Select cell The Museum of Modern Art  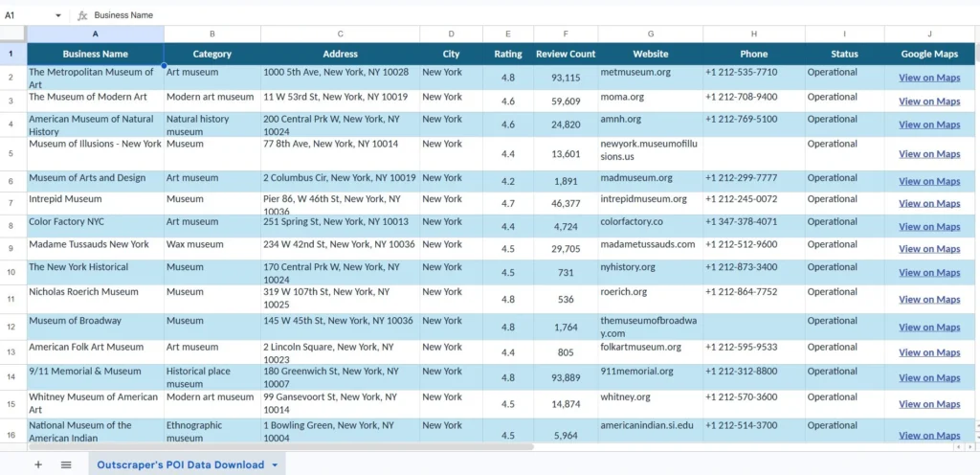96,102
